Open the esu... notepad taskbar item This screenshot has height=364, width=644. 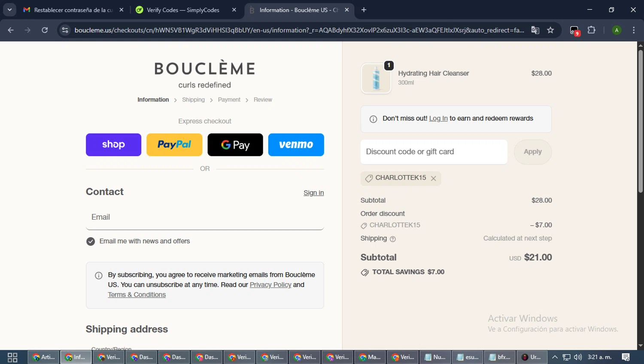(468, 357)
